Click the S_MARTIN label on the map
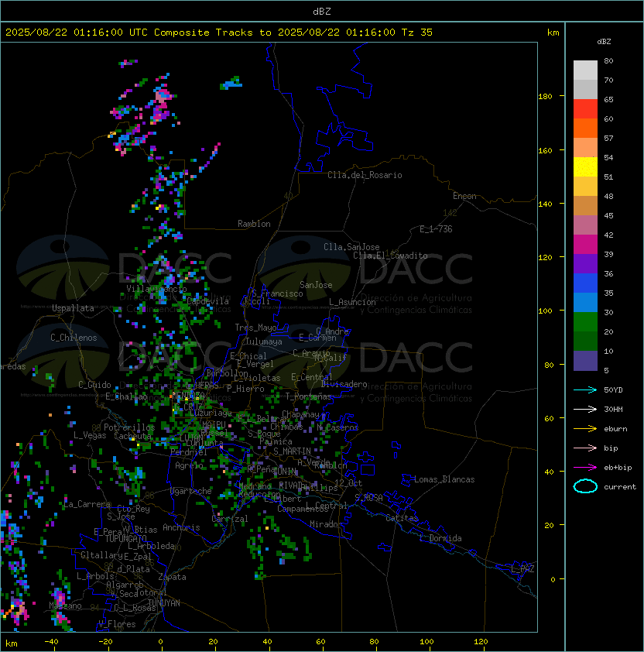Viewport: 644px width, 652px height. click(x=293, y=451)
